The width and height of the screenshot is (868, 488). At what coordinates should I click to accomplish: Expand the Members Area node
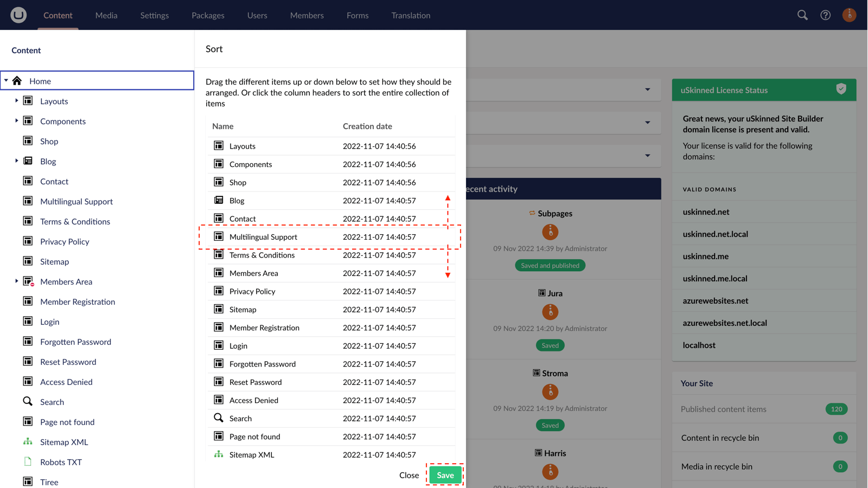click(16, 281)
